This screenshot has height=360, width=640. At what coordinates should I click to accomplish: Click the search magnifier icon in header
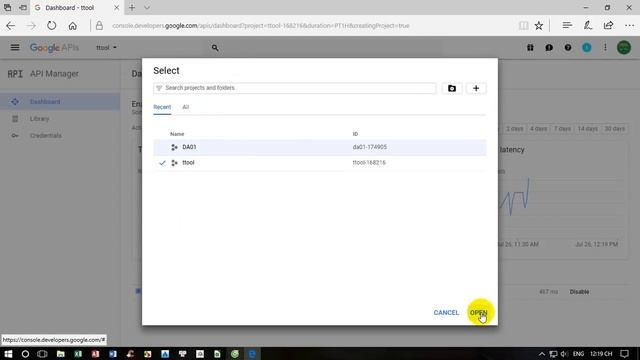click(x=215, y=48)
